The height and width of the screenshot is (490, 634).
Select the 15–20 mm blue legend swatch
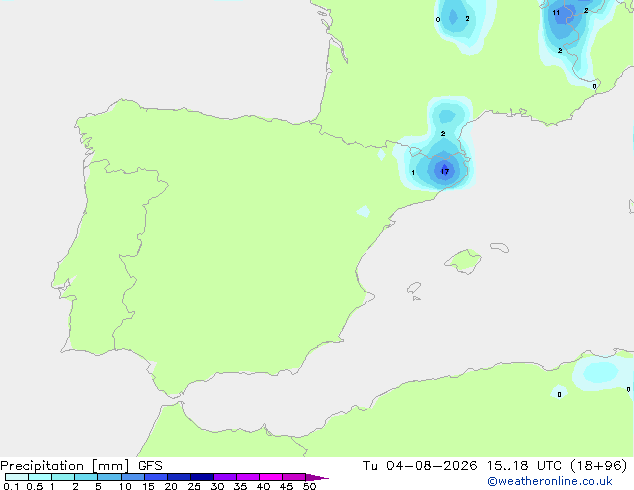(156, 477)
